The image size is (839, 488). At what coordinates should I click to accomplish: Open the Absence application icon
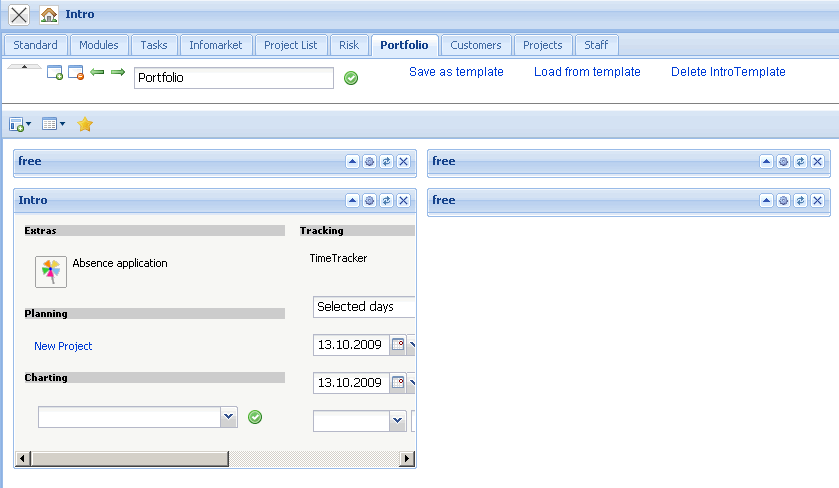tap(50, 271)
